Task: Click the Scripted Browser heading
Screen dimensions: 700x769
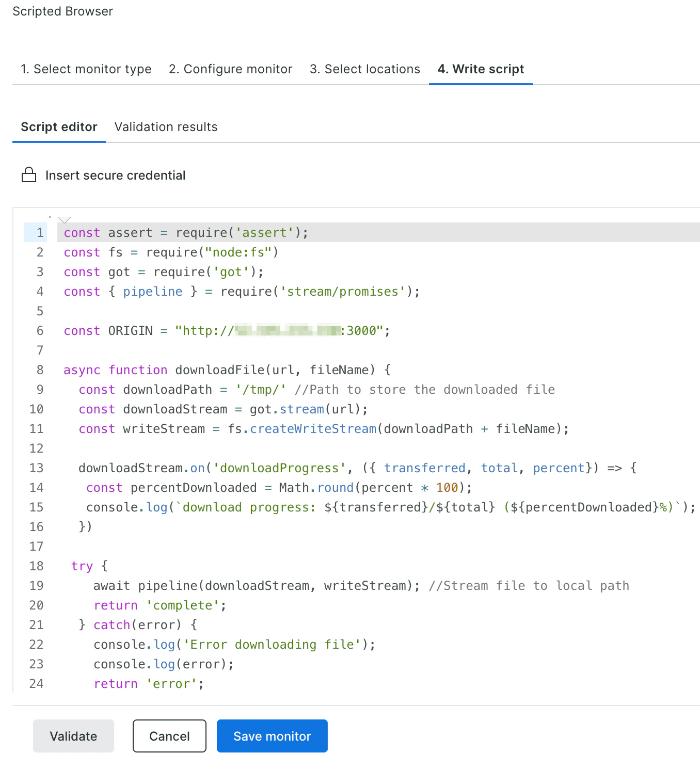Action: [62, 11]
